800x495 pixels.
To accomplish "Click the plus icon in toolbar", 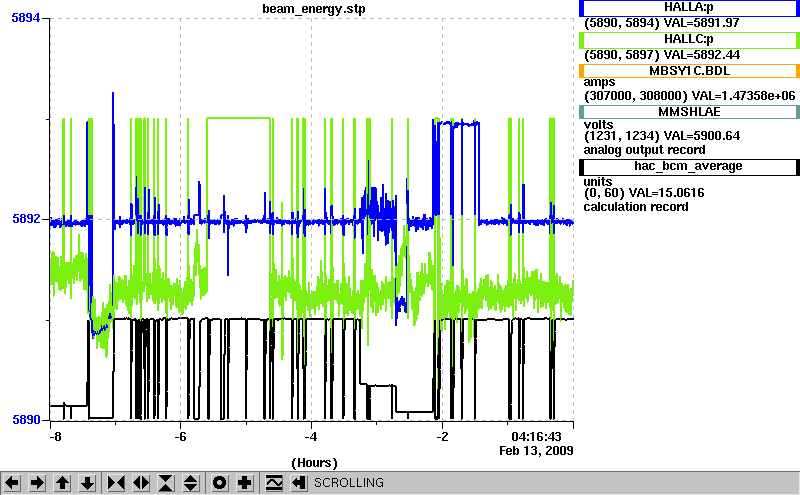I will [245, 482].
